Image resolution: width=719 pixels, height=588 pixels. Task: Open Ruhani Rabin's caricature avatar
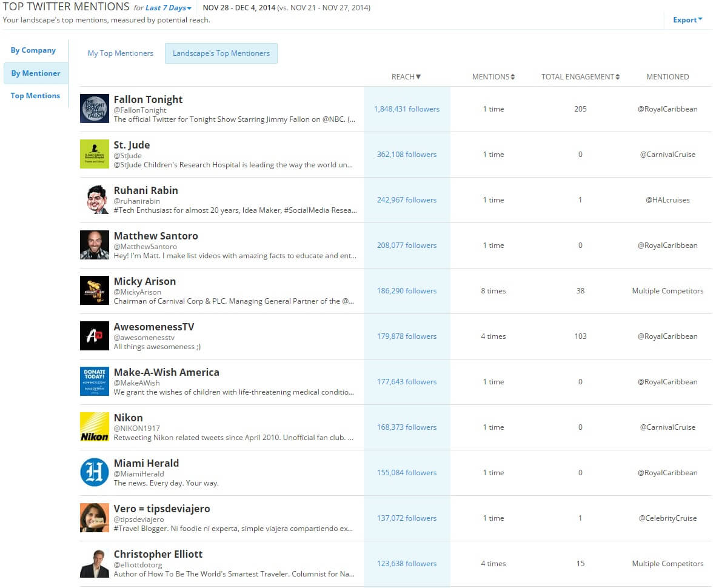click(x=95, y=199)
